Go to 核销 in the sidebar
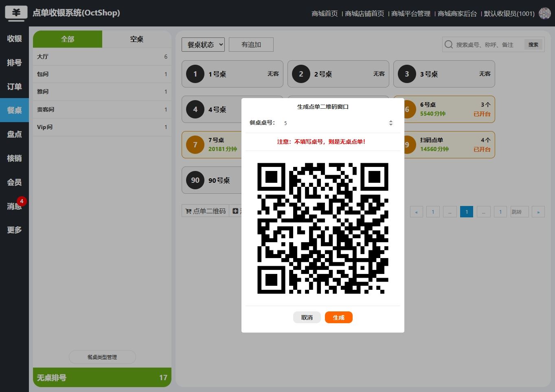 pyautogui.click(x=14, y=158)
